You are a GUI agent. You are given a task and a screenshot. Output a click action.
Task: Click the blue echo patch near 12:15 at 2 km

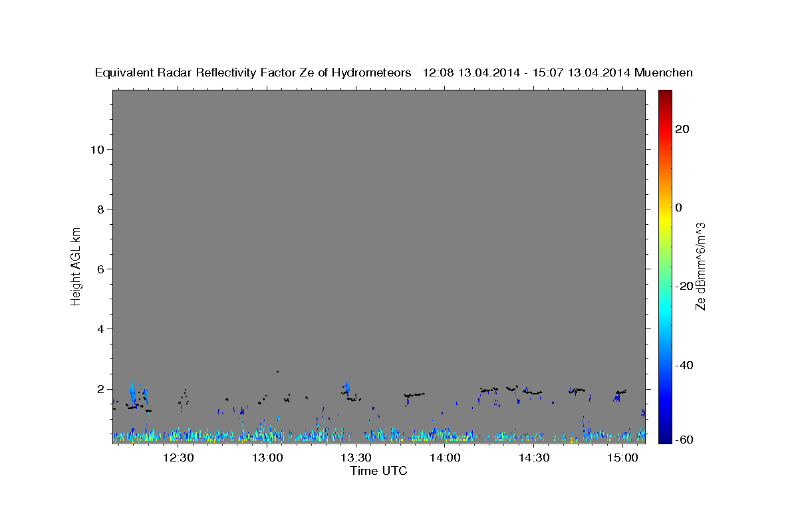tap(132, 392)
